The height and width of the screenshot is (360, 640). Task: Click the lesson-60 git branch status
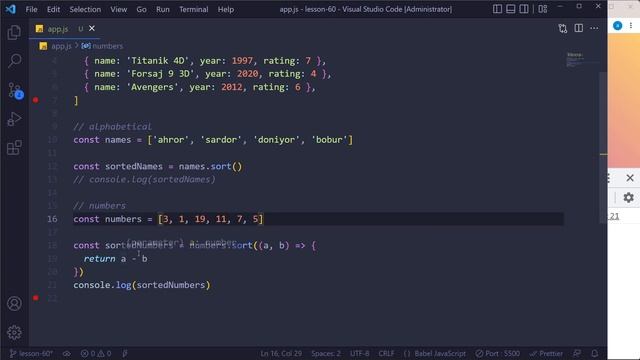coord(31,353)
